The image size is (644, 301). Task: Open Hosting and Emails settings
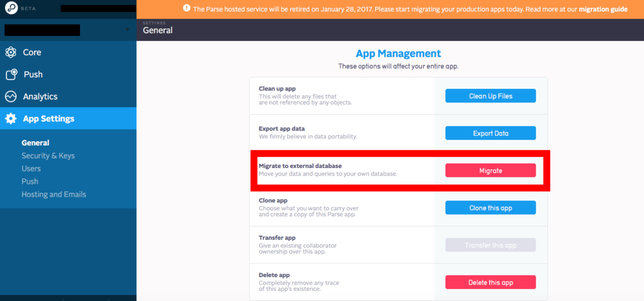tap(54, 194)
